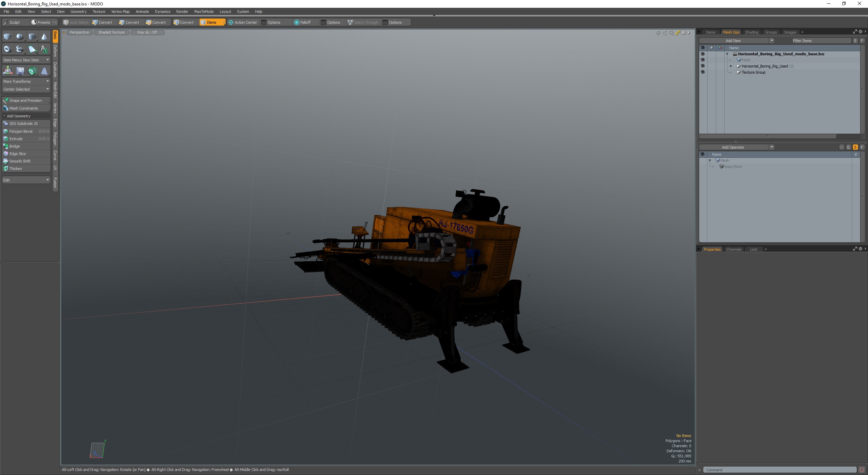Viewport: 868px width, 475px height.
Task: Expand the item list panel with arrows icon
Action: pos(855,32)
